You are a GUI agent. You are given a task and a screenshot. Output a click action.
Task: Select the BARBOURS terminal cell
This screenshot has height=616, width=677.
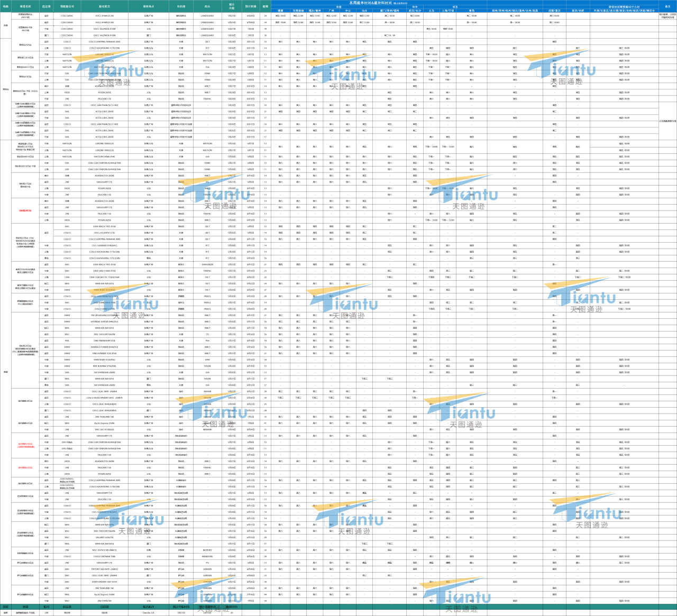207,556
